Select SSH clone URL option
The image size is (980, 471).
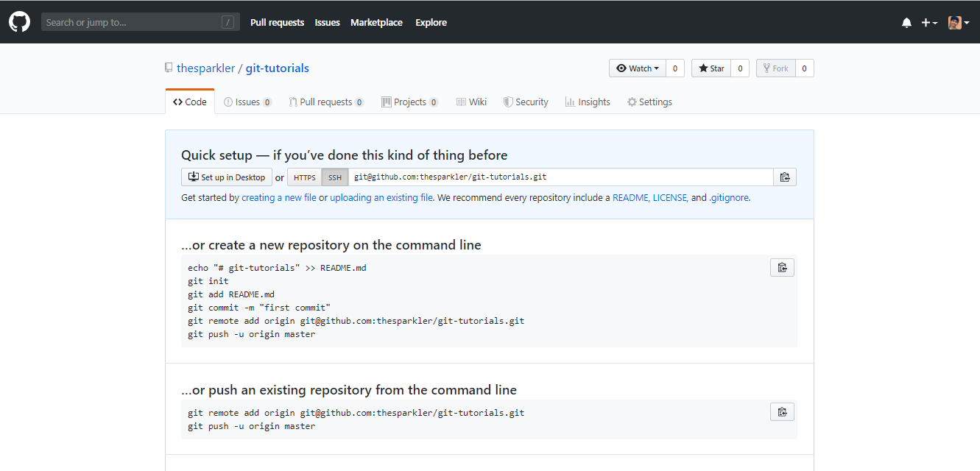(x=335, y=177)
